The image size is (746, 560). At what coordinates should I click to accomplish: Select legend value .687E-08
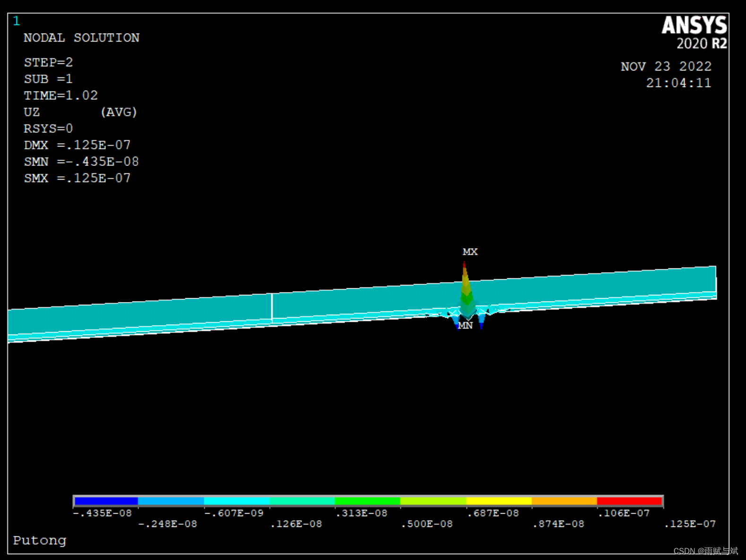pos(493,513)
